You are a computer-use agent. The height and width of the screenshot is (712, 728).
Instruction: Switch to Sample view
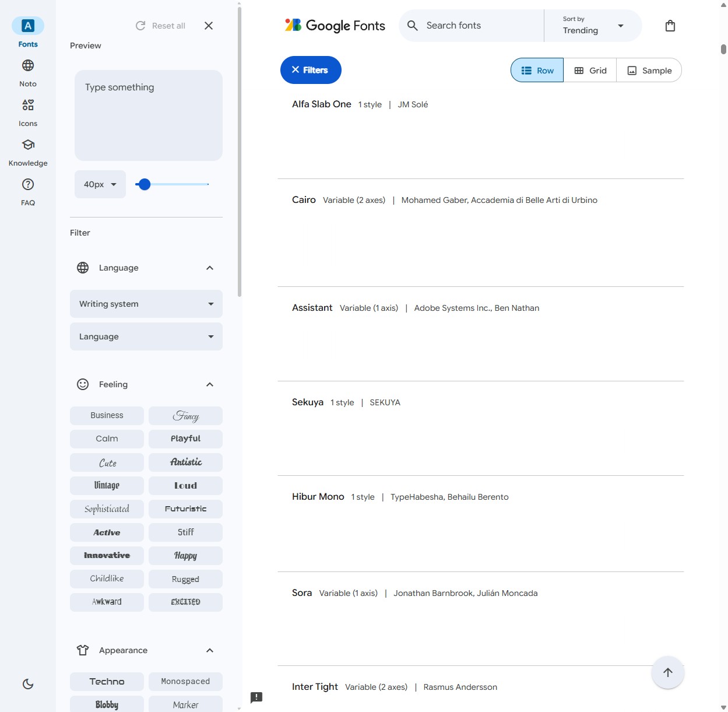click(x=649, y=71)
